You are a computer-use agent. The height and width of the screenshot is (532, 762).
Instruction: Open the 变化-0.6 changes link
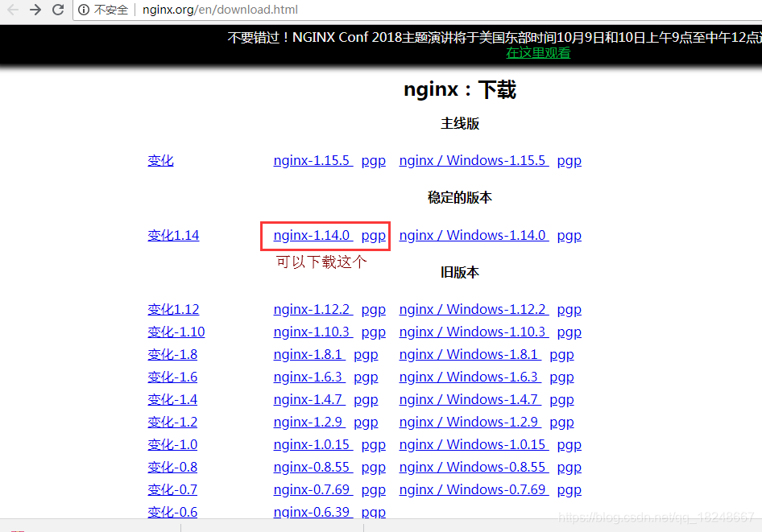(172, 512)
